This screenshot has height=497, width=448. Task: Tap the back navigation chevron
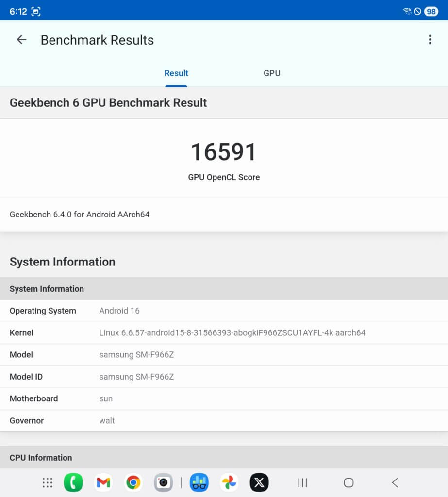pos(395,483)
